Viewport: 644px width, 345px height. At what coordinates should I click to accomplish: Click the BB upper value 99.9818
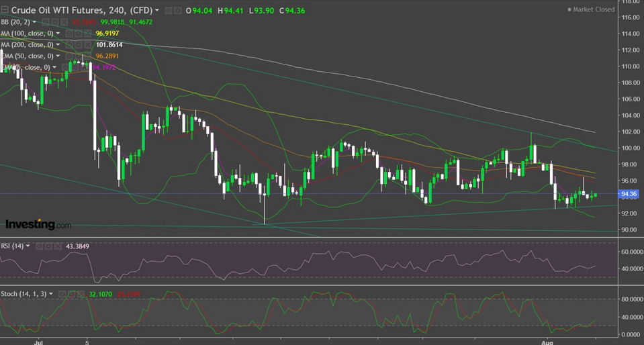(112, 21)
